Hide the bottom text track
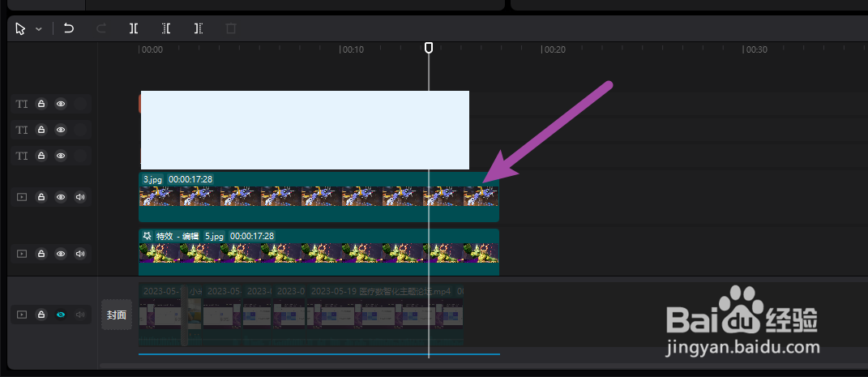The height and width of the screenshot is (377, 868). [x=61, y=156]
